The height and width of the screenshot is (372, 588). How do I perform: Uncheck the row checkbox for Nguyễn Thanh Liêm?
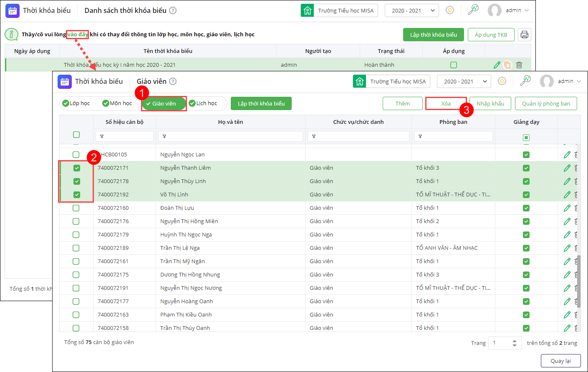[77, 168]
